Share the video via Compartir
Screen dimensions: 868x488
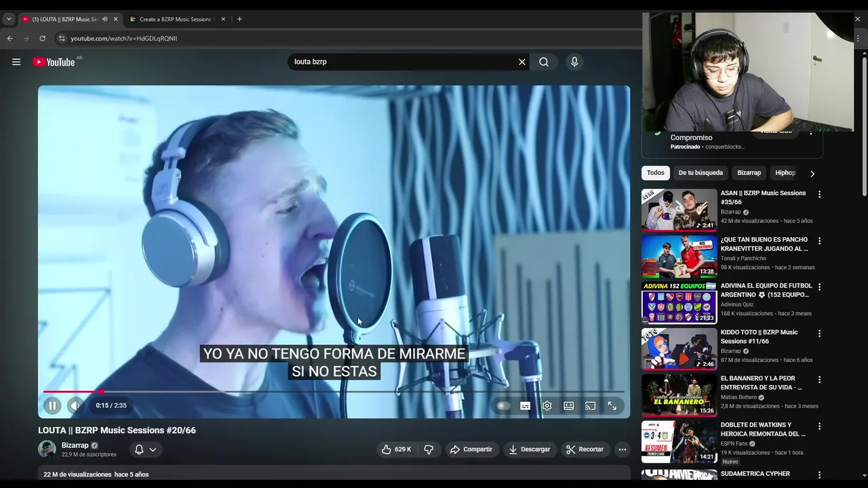pos(471,449)
